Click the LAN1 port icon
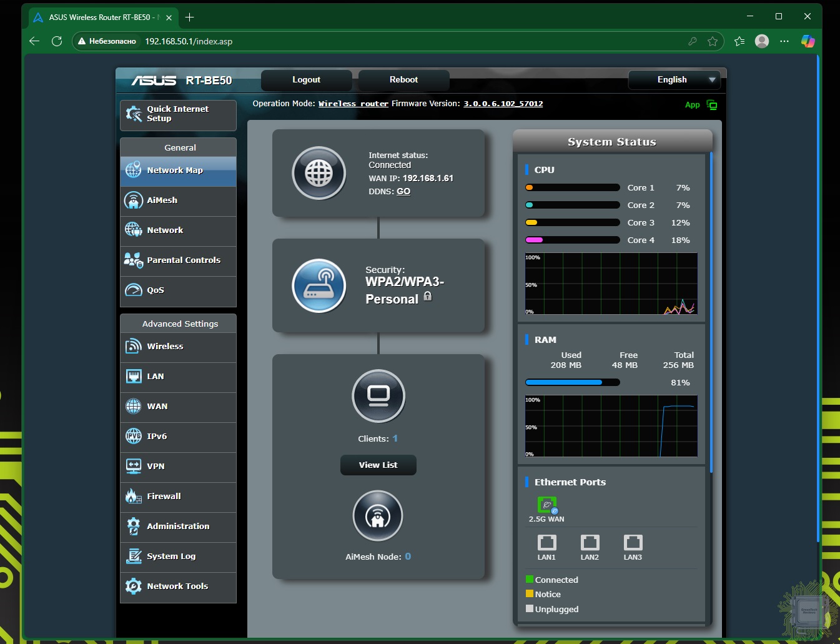Image resolution: width=840 pixels, height=644 pixels. (546, 542)
